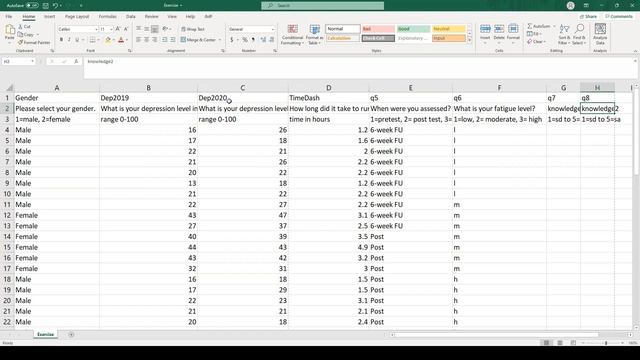Apply Percent Style format
The image size is (640, 360).
click(245, 40)
